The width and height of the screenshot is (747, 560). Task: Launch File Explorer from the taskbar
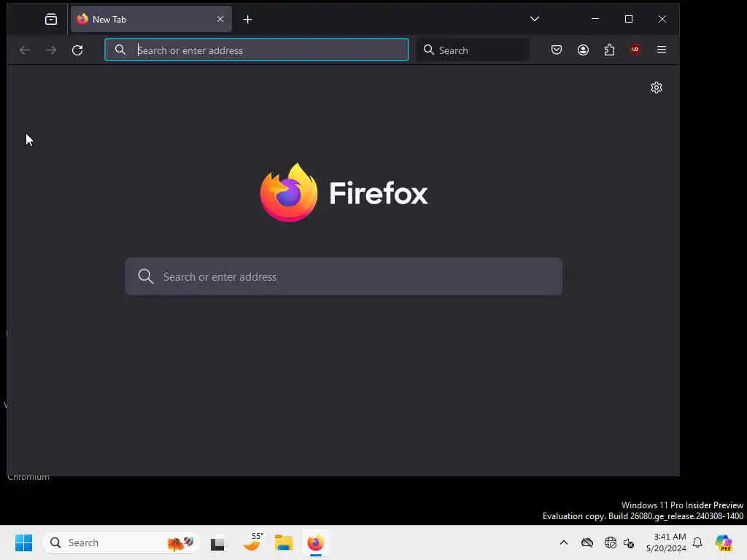click(284, 542)
